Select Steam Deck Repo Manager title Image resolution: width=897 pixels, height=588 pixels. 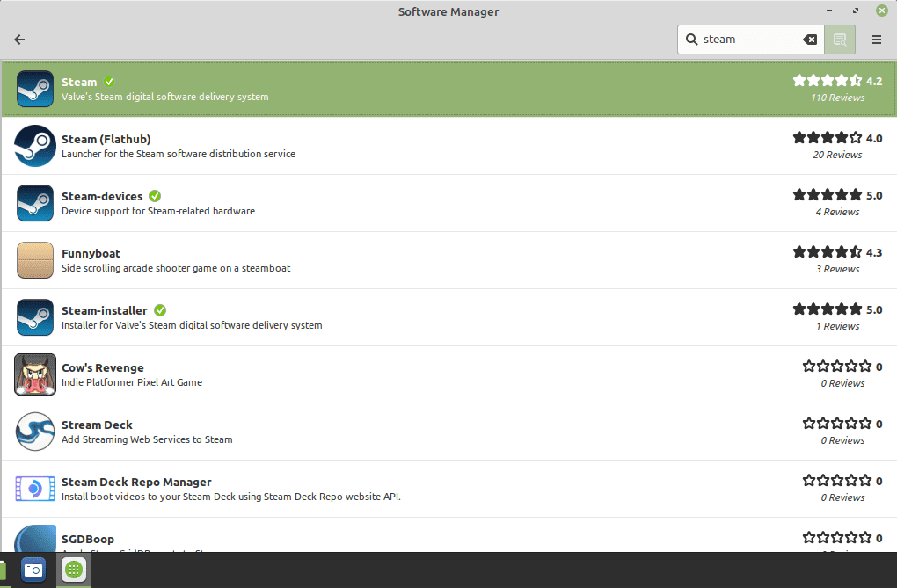136,483
